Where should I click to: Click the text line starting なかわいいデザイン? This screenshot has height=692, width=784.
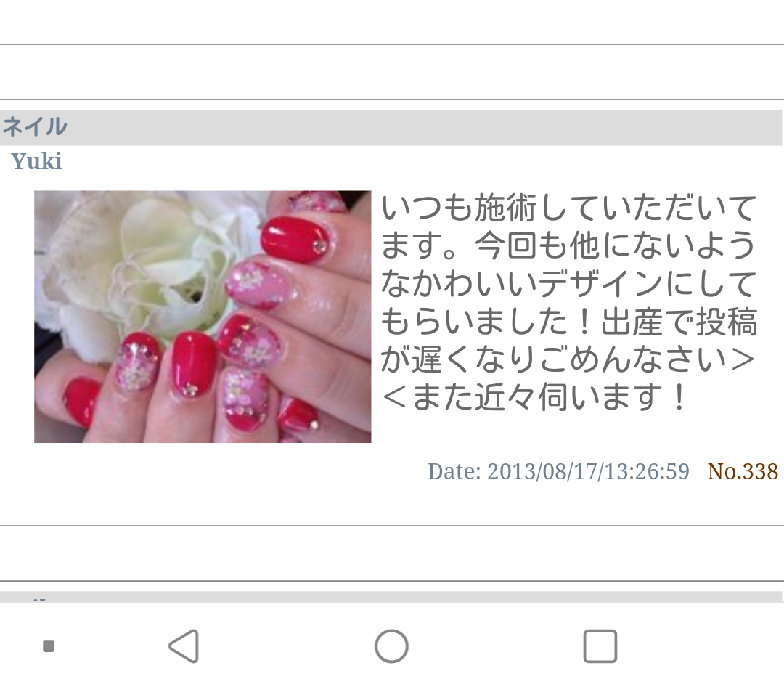click(569, 283)
